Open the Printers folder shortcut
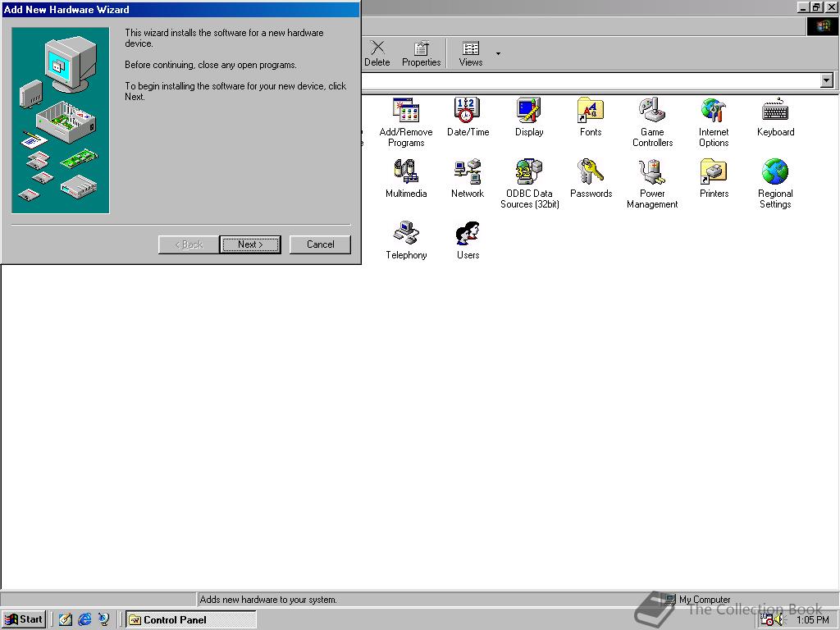Viewport: 840px width, 630px height. (x=714, y=178)
